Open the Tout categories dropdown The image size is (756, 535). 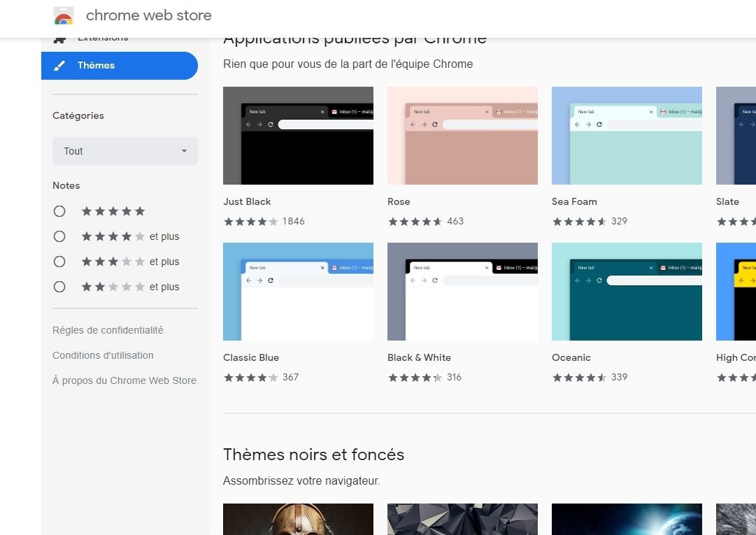pyautogui.click(x=125, y=151)
